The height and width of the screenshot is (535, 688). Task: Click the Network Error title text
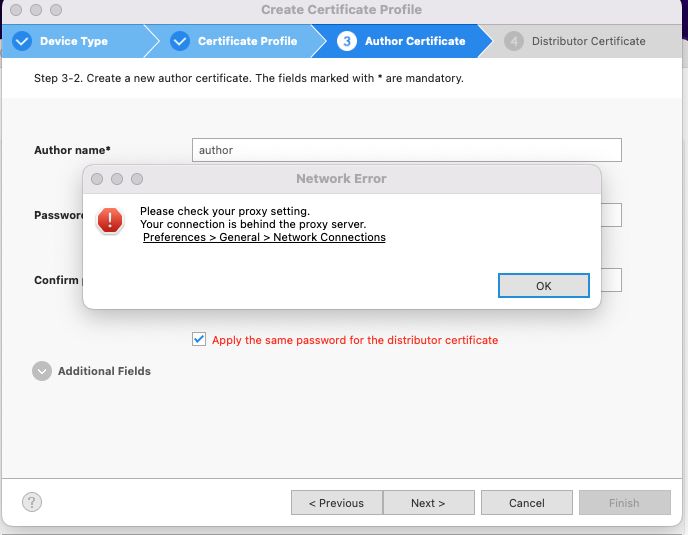coord(341,179)
